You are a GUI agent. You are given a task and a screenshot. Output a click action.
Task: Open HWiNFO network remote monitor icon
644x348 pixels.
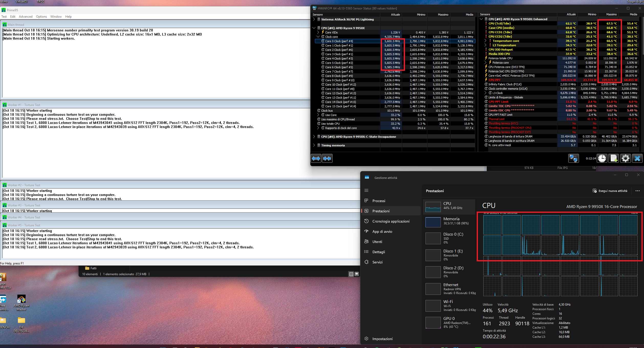coord(573,158)
